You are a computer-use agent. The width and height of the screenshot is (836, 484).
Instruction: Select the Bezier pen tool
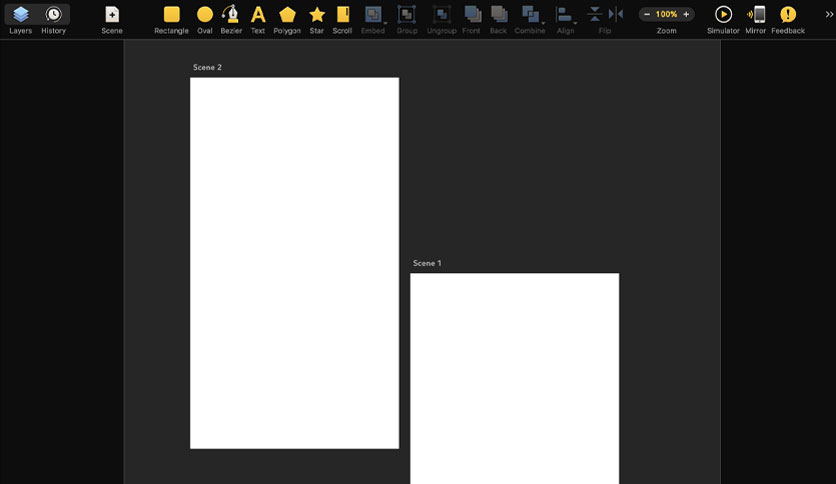click(231, 20)
